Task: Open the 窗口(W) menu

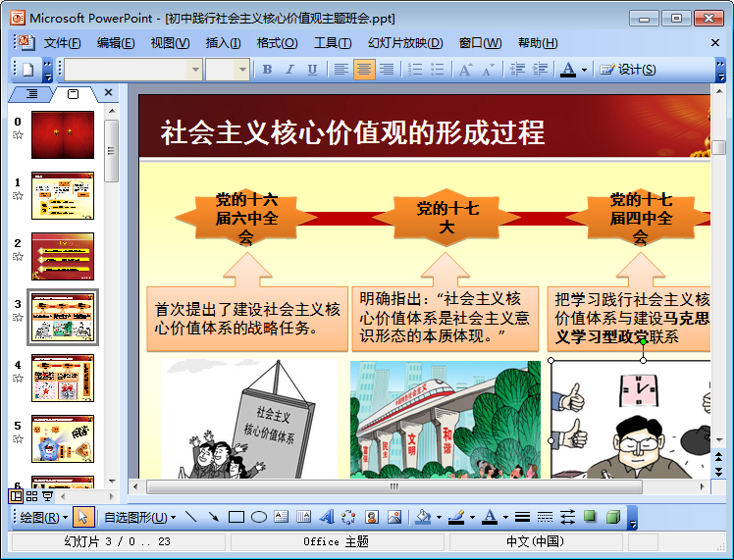Action: click(x=480, y=43)
